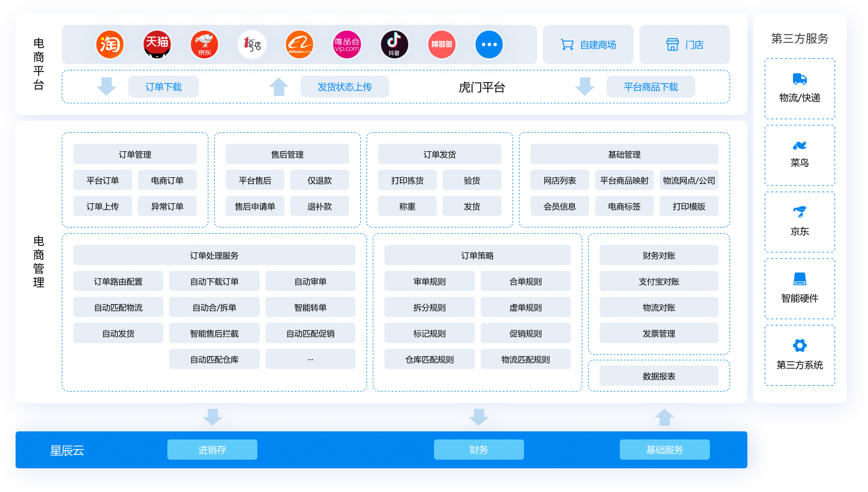This screenshot has width=868, height=492.
Task: Enable the 自动匹配物流 option
Action: tap(118, 307)
